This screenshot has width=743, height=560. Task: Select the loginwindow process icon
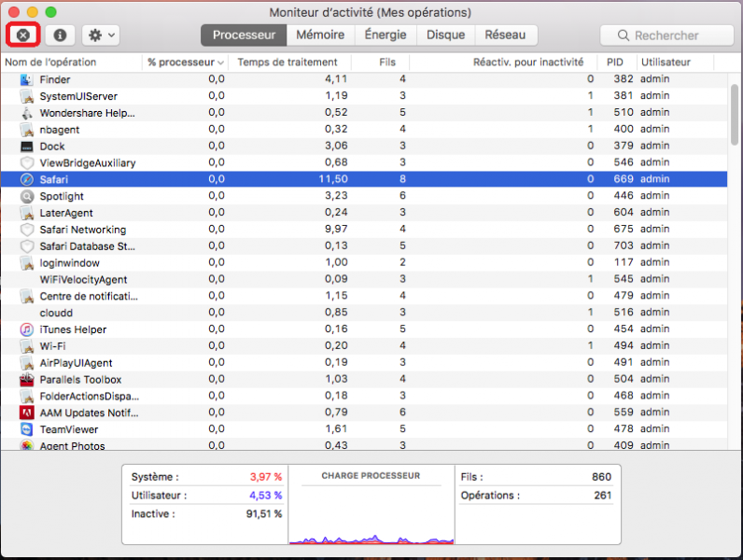(26, 262)
